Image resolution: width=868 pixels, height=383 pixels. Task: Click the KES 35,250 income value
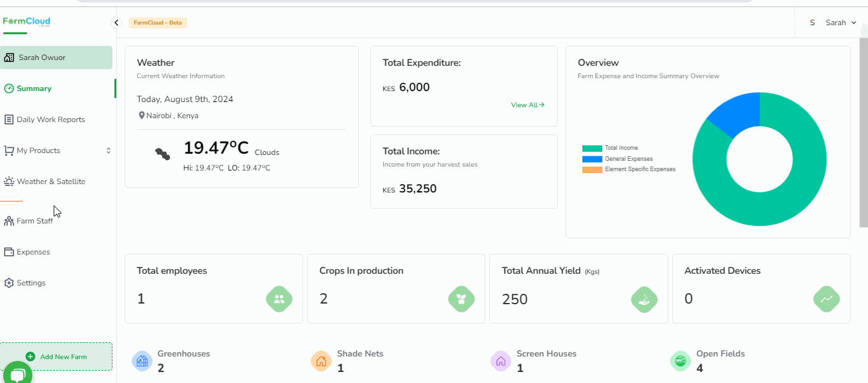(410, 189)
